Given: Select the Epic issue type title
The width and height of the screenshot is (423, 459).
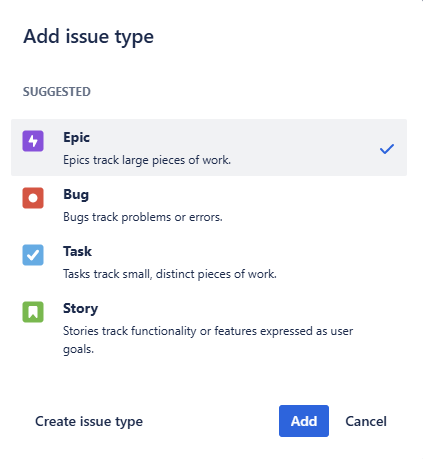Looking at the screenshot, I should pyautogui.click(x=76, y=138).
